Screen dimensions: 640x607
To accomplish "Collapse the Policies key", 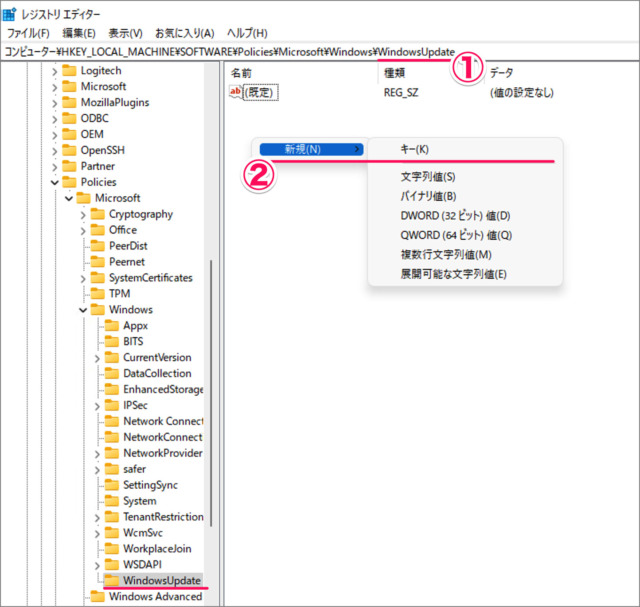I will 55,182.
